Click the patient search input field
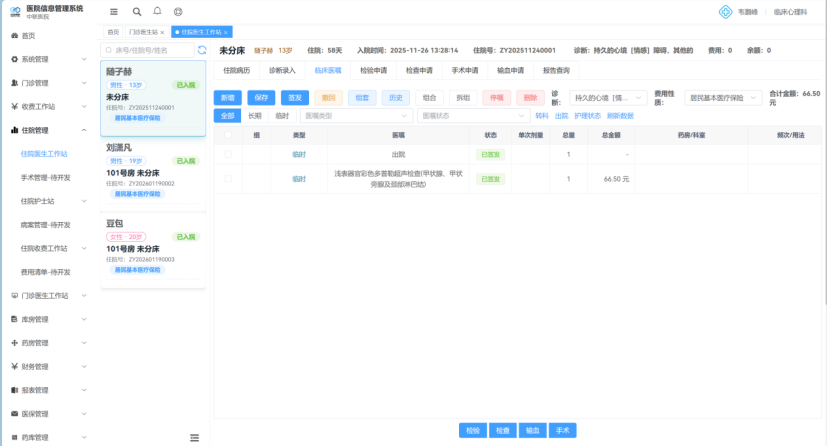 click(150, 50)
